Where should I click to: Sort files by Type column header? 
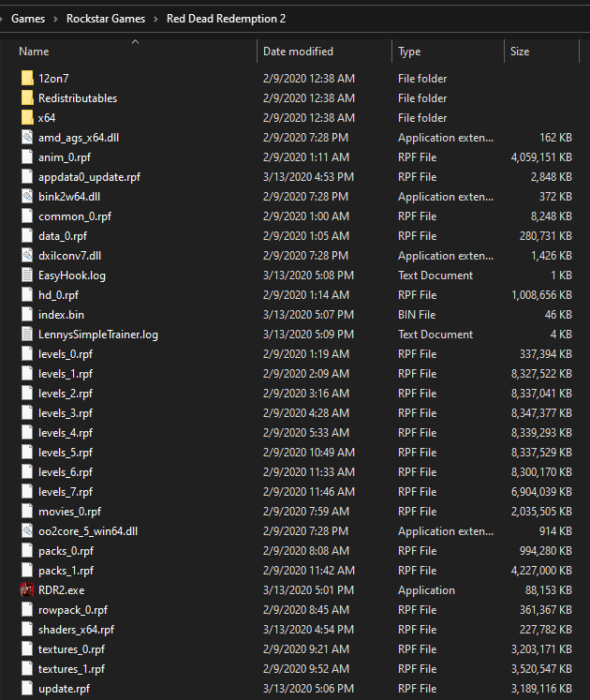coord(409,52)
